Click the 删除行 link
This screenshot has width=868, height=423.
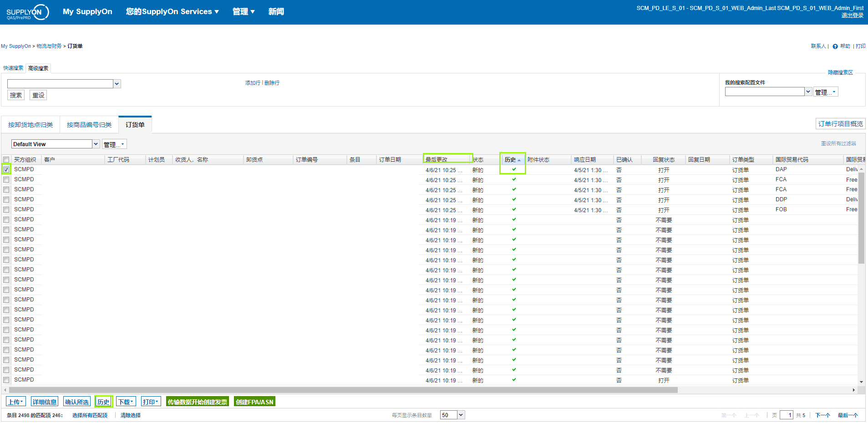[x=272, y=83]
